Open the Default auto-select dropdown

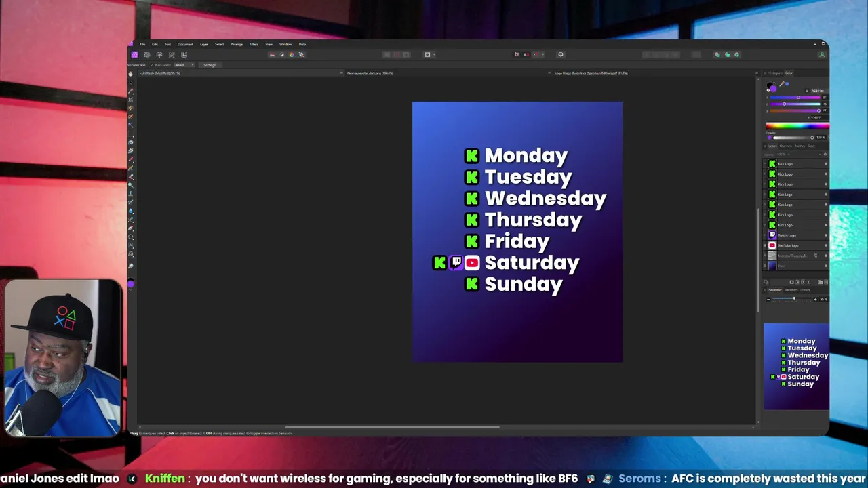pyautogui.click(x=184, y=65)
